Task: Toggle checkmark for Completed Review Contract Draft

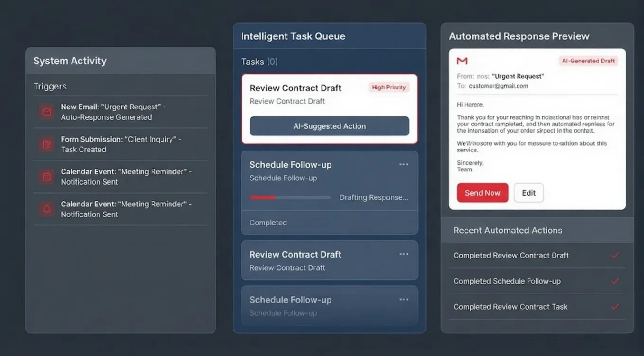Action: pyautogui.click(x=615, y=255)
